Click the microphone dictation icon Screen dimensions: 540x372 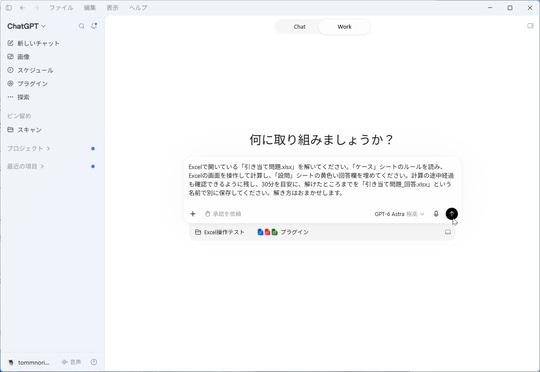pos(436,214)
